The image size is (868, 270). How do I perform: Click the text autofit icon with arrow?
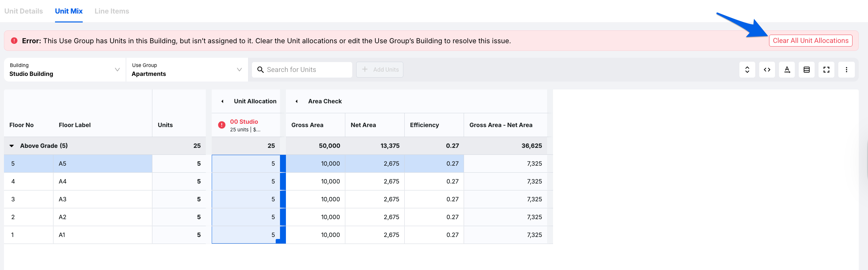click(787, 70)
